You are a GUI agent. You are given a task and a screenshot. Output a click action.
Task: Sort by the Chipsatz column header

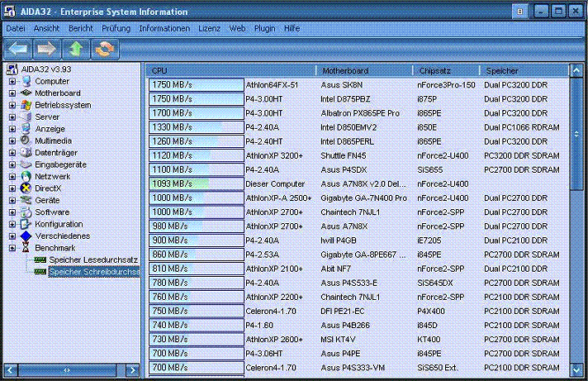pos(446,70)
